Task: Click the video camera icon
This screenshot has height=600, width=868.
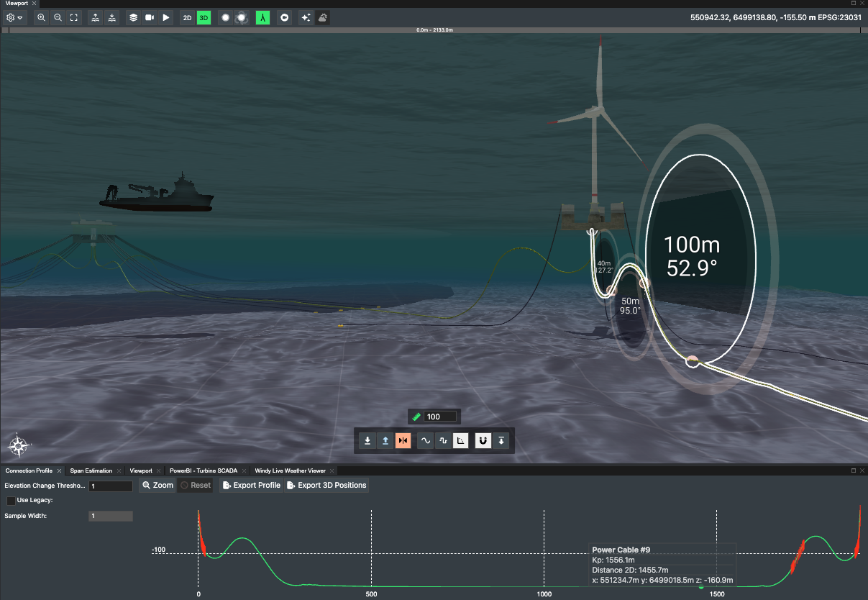Action: pos(150,17)
